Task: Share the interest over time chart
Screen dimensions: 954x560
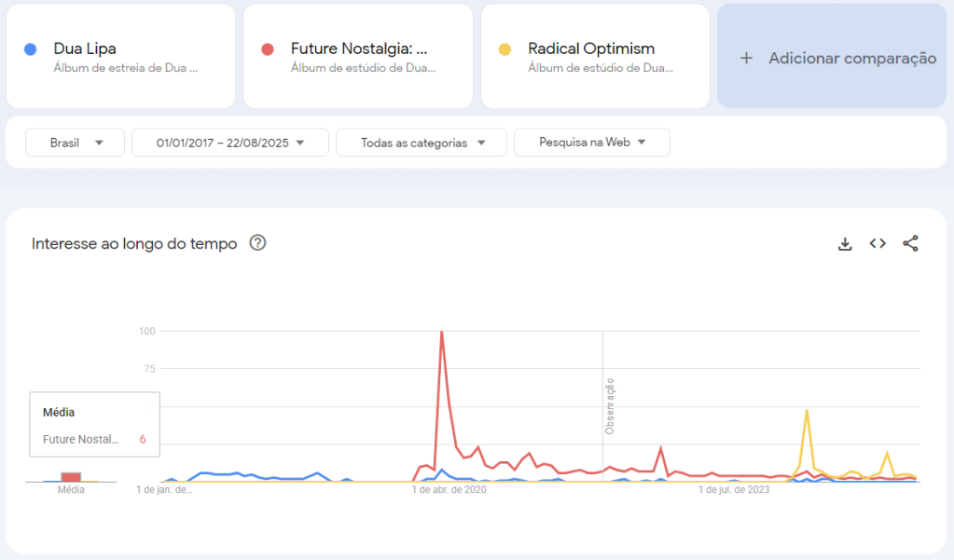Action: tap(911, 244)
